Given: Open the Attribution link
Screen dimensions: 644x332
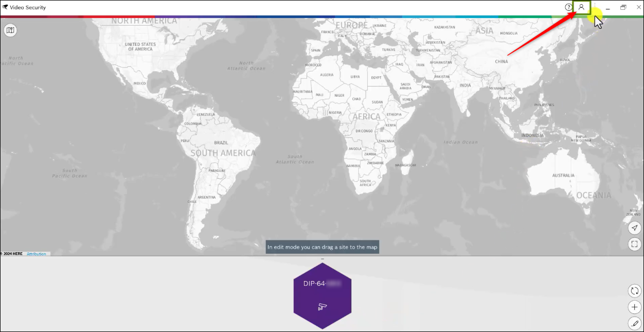Looking at the screenshot, I should pyautogui.click(x=36, y=254).
